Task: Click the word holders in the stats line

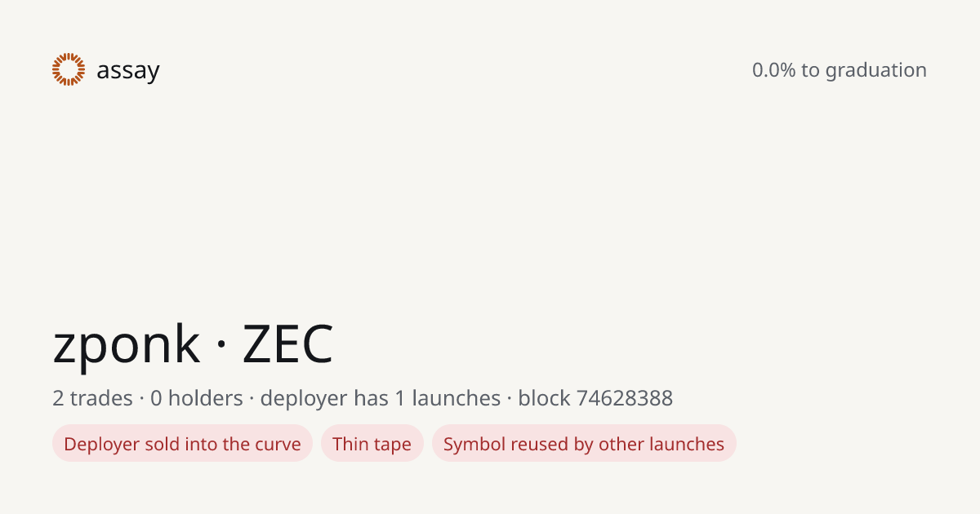Action: tap(206, 398)
